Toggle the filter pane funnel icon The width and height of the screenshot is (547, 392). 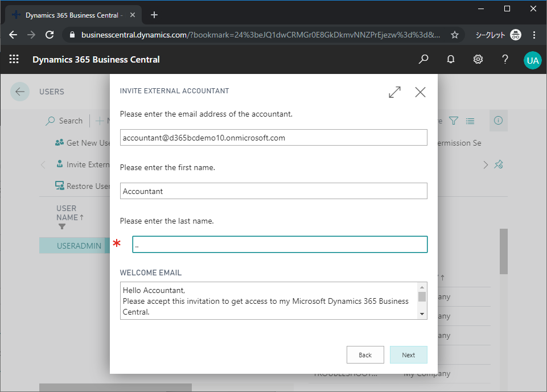(454, 121)
